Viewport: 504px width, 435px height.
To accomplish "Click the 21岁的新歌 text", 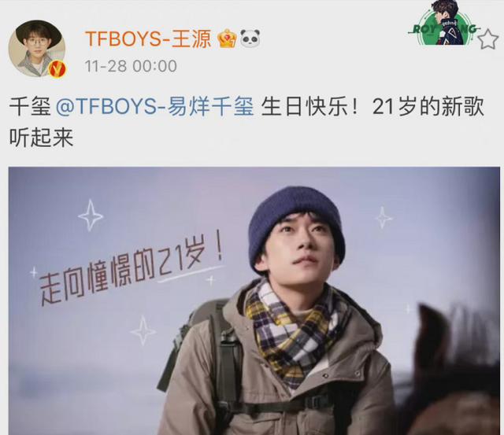I will click(x=428, y=106).
